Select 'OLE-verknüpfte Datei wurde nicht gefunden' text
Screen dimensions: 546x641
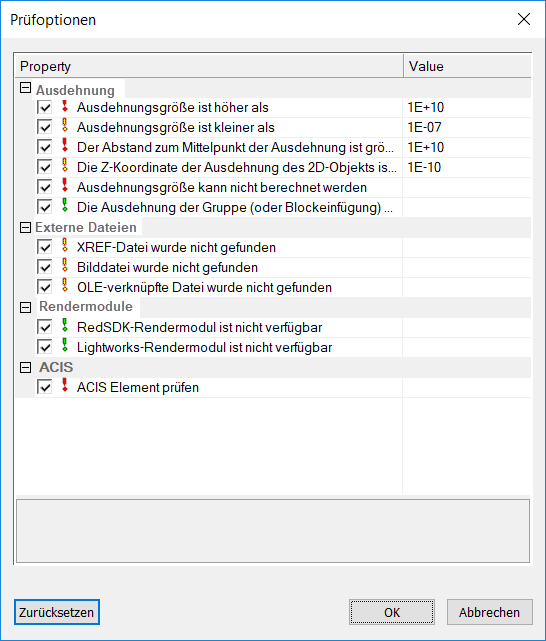click(x=204, y=288)
